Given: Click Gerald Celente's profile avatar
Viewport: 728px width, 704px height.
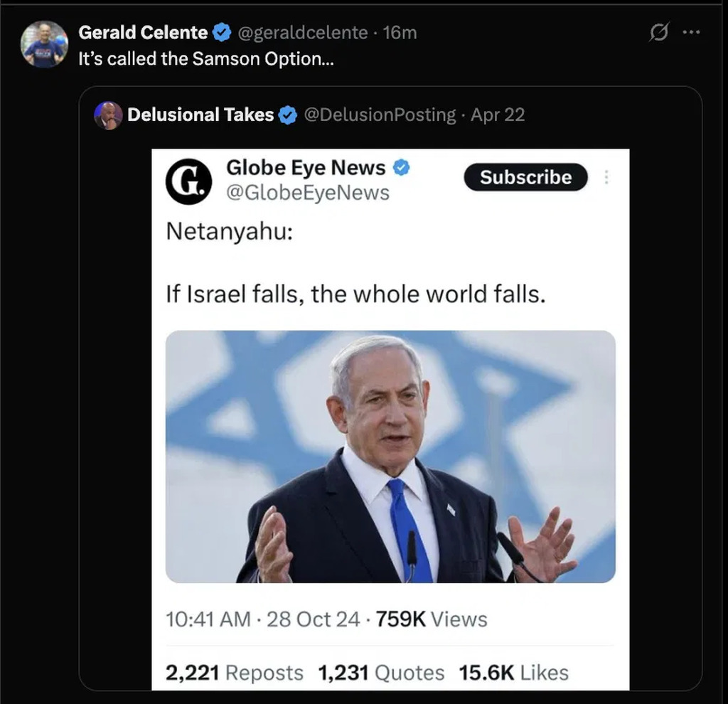Looking at the screenshot, I should (x=44, y=44).
